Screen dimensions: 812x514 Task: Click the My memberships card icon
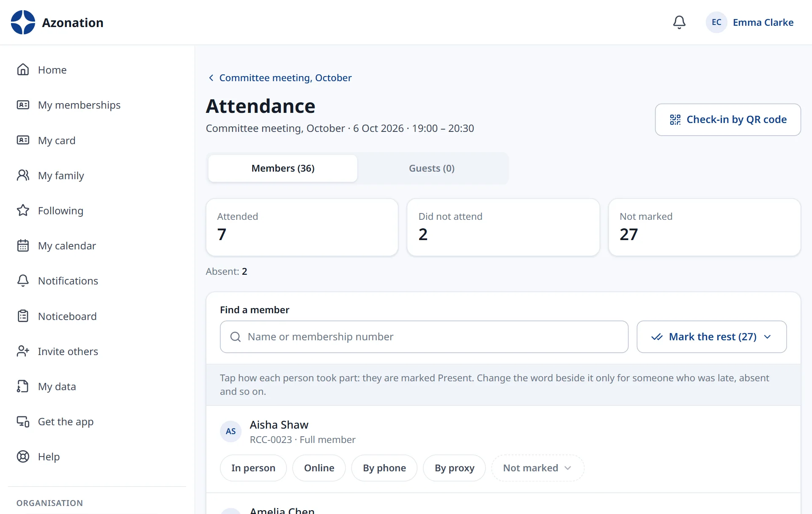coord(23,105)
